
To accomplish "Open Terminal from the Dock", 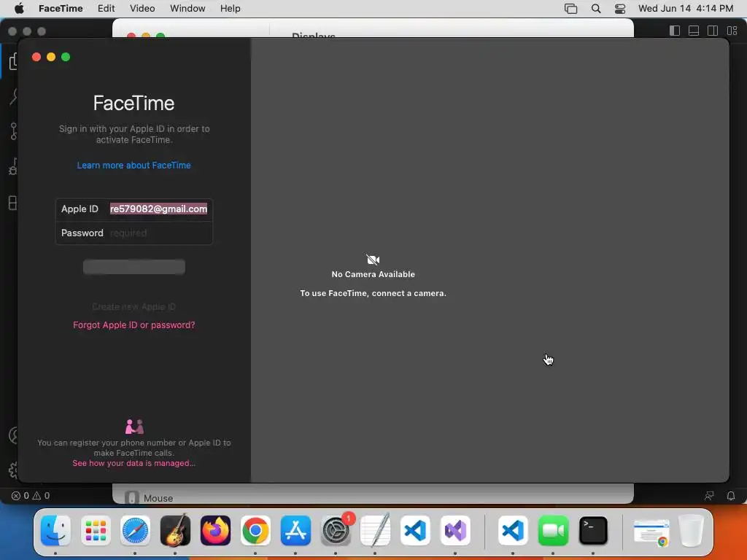I will click(593, 531).
